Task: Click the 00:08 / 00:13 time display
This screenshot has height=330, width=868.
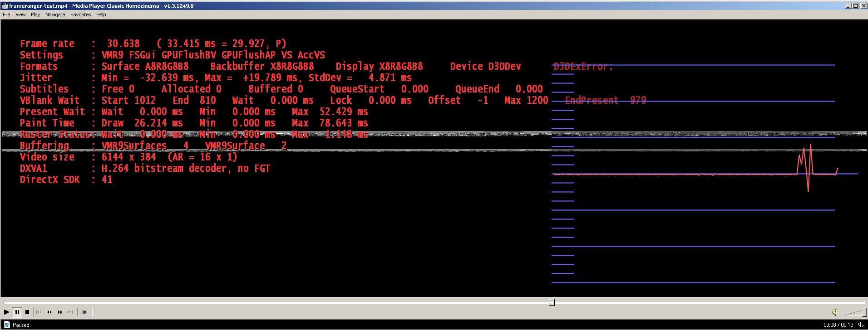Action: tap(838, 325)
